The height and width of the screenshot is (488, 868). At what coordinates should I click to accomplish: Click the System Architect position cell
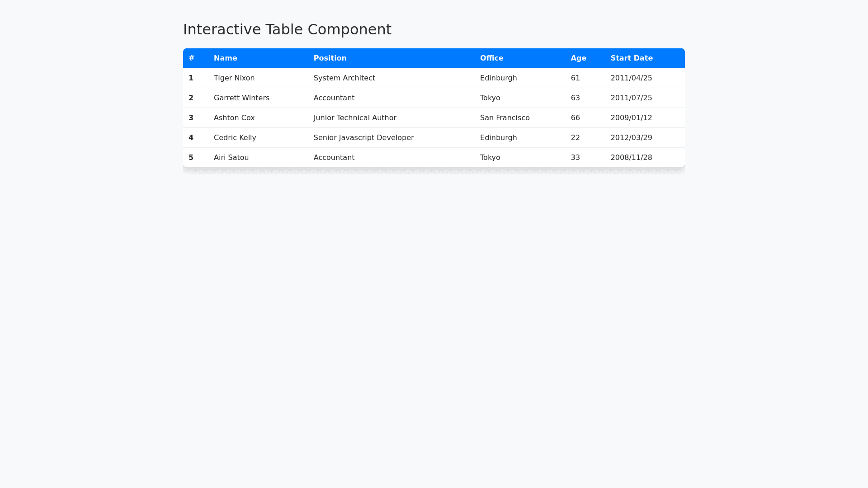coord(344,78)
